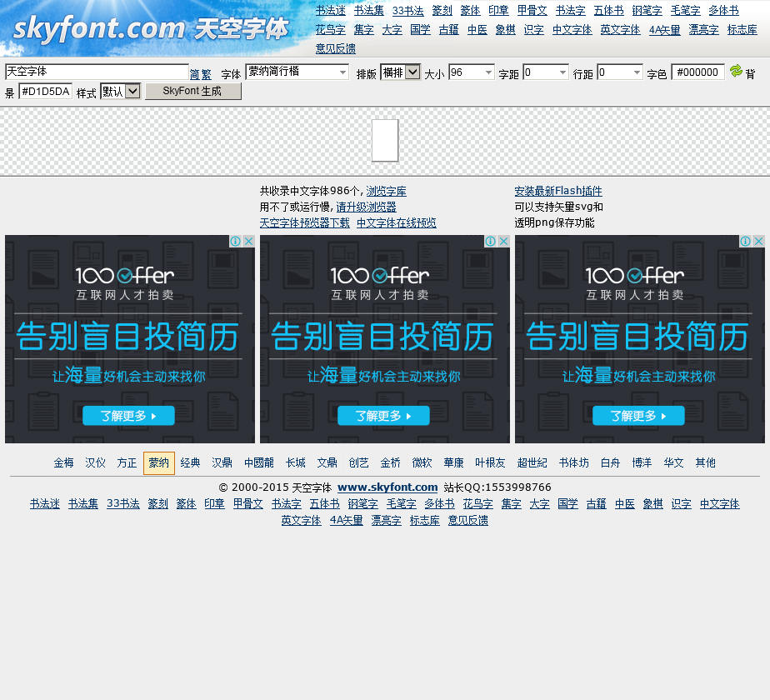
Task: Open the 4A矢量 header link
Action: [664, 29]
